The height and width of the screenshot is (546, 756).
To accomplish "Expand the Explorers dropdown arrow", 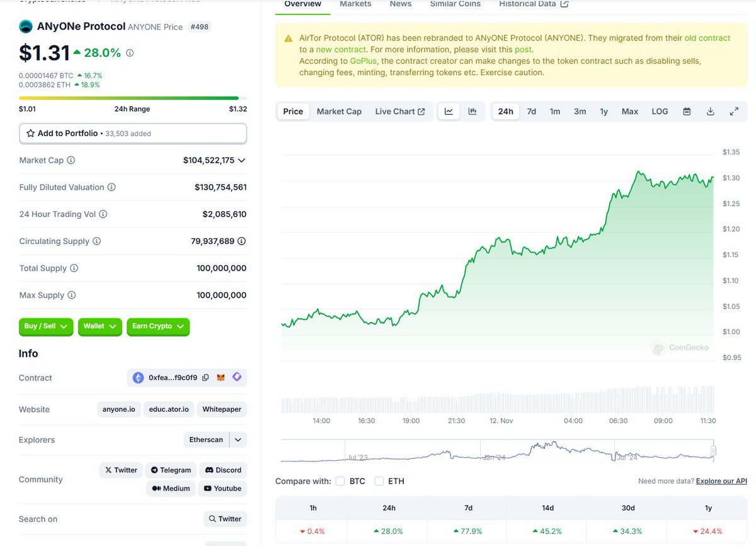I will tap(238, 439).
